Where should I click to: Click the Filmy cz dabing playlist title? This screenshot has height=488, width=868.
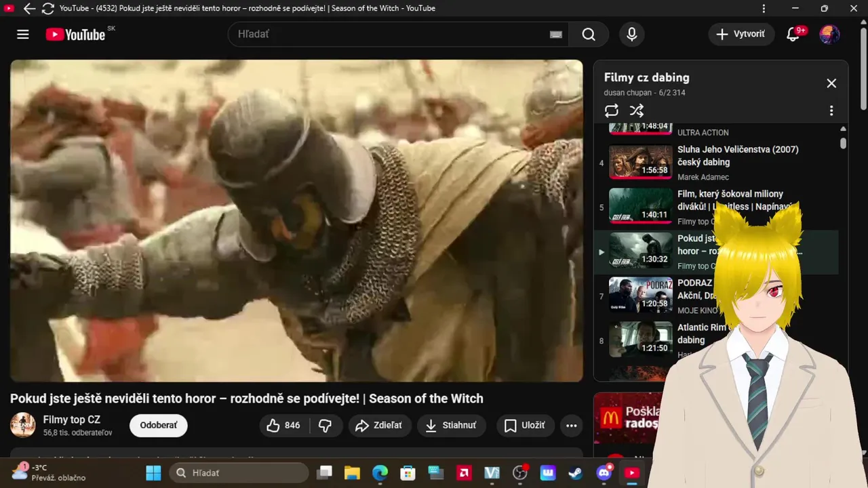(646, 77)
